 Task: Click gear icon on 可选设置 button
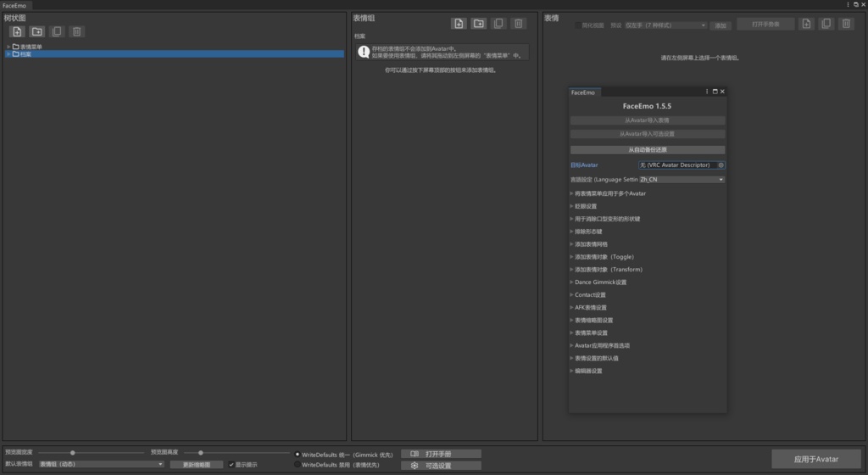414,466
